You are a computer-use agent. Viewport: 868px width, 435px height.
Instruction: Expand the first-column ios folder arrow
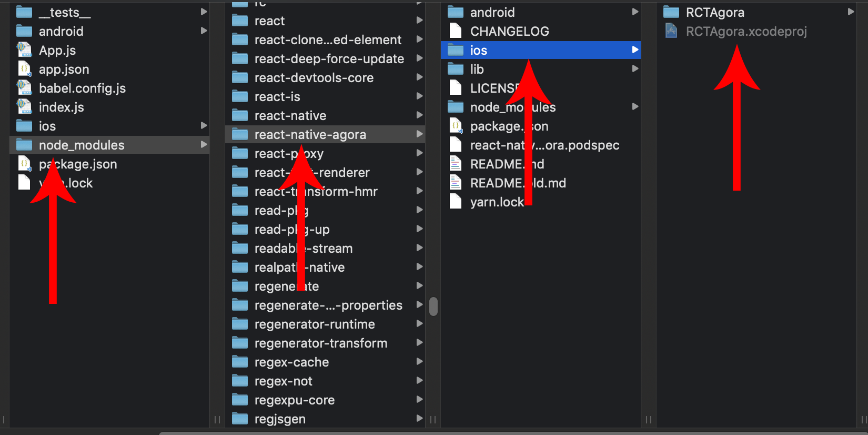[204, 125]
